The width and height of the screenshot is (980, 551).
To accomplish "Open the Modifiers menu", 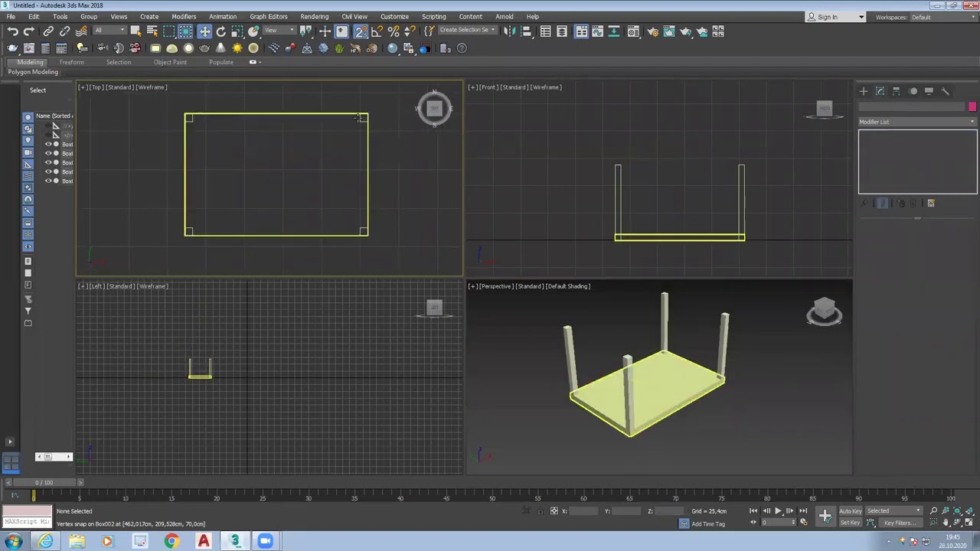I will [184, 16].
